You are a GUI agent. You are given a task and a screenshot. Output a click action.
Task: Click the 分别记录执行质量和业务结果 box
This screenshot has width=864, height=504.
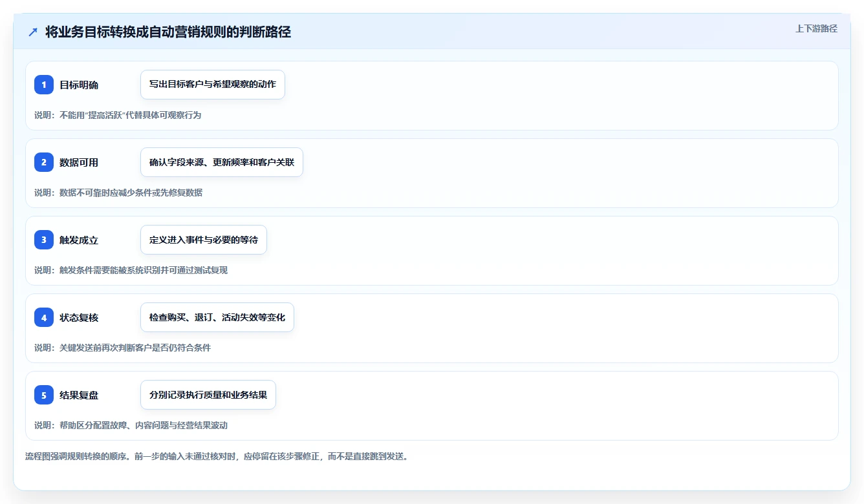(x=208, y=395)
